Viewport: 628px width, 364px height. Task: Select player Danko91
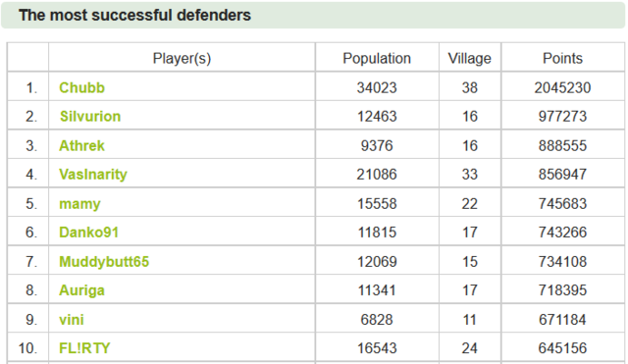tap(89, 233)
